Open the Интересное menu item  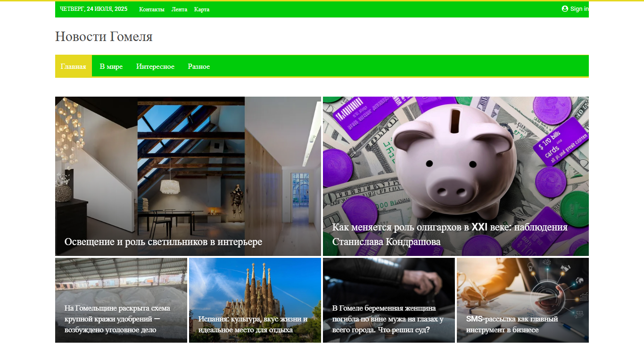point(156,66)
